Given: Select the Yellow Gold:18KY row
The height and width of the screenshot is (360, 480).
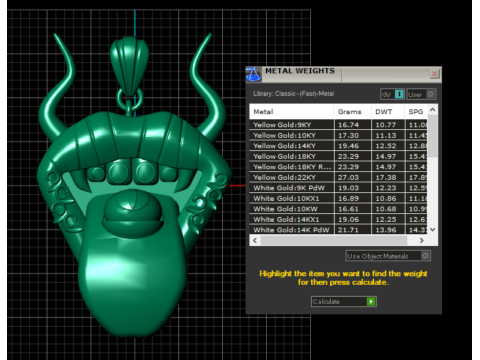Looking at the screenshot, I should (x=338, y=156).
